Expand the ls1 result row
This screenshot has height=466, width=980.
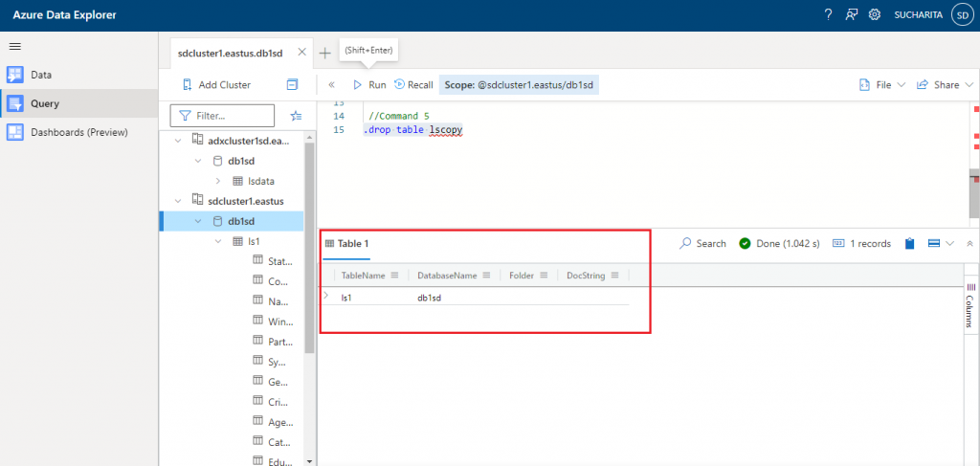click(x=325, y=296)
